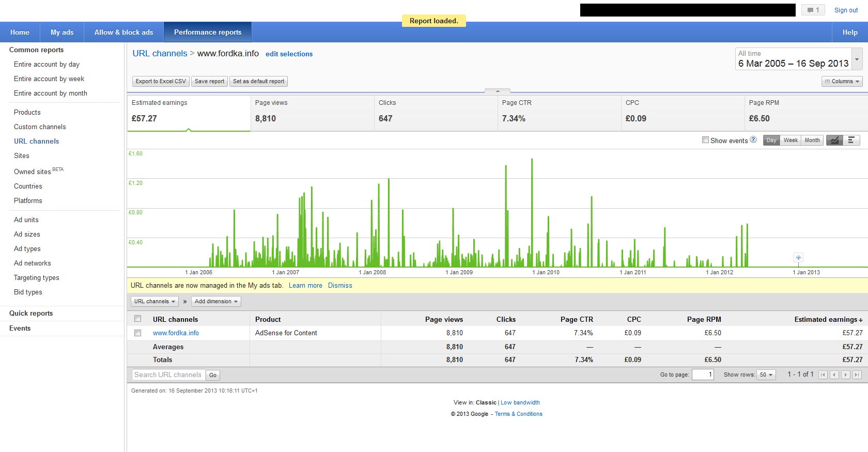Click Export to Excel CSV button
This screenshot has height=452, width=868.
(x=161, y=81)
